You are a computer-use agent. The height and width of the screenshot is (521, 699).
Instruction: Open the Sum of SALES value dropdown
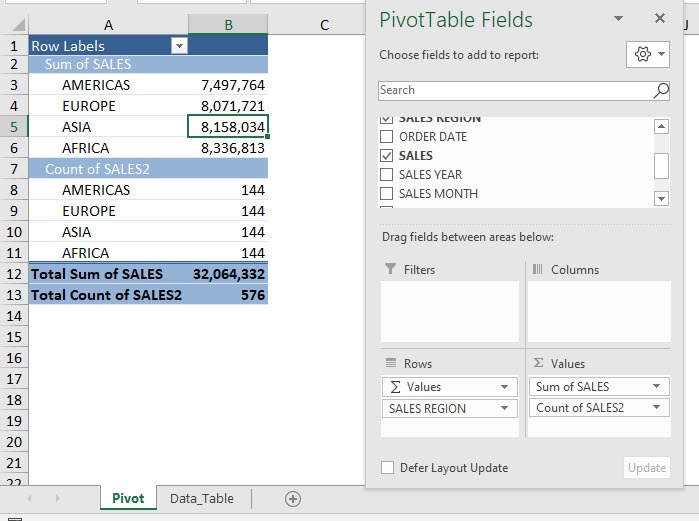coord(656,386)
